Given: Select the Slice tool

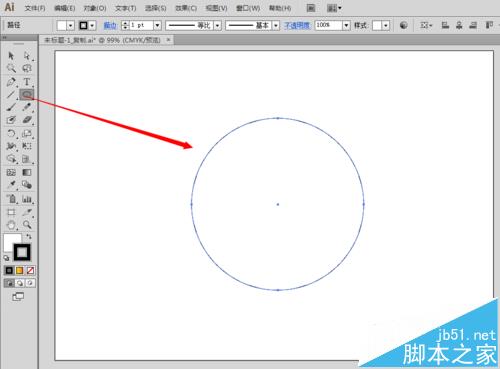Looking at the screenshot, I should (27, 212).
